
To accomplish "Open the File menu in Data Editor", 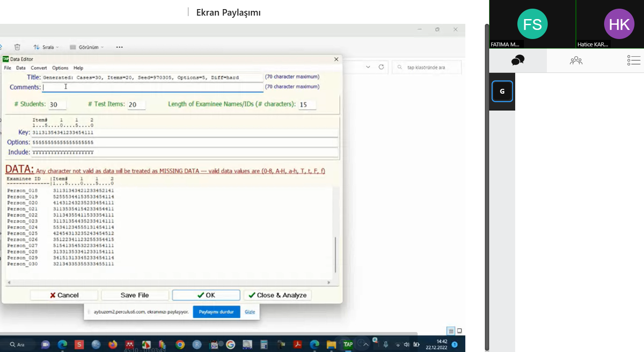I will [x=7, y=68].
